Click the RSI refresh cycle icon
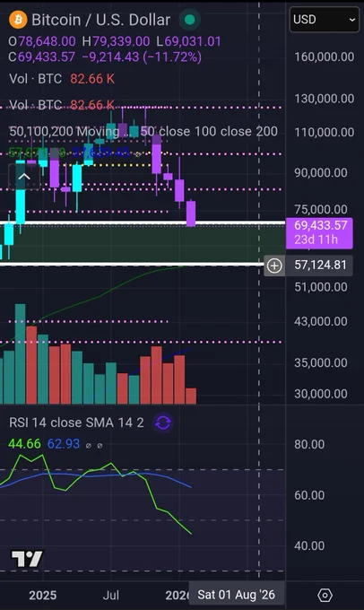The height and width of the screenshot is (610, 364). [163, 423]
